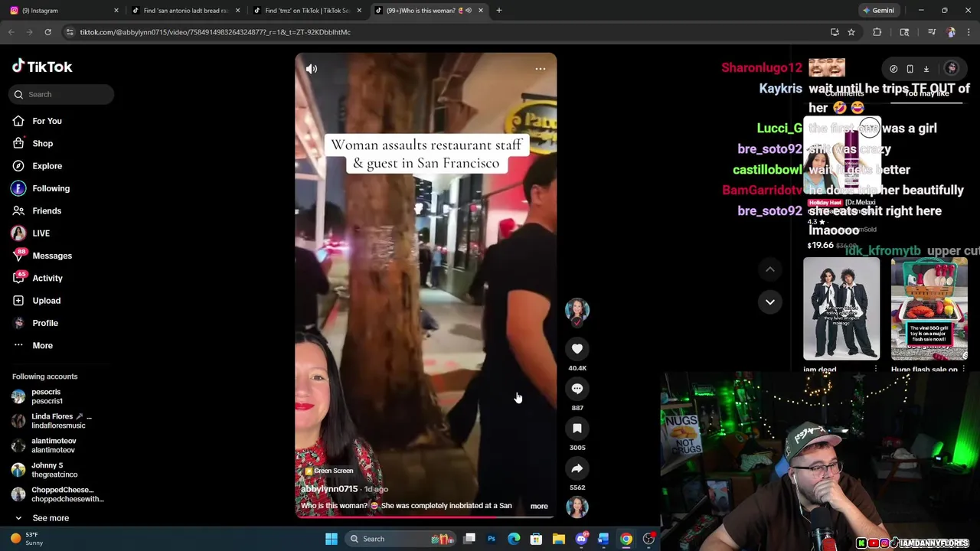980x551 pixels.
Task: Open the Chrome extensions puzzle icon
Action: [x=877, y=32]
